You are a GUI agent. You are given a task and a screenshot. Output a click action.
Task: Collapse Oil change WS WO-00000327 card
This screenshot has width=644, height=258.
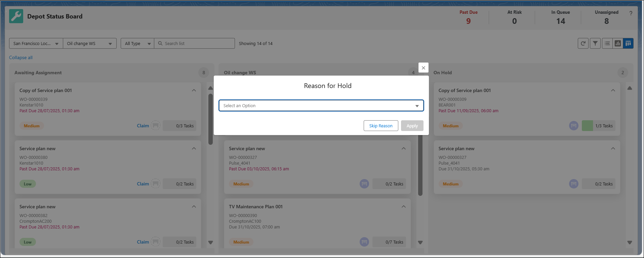click(404, 148)
